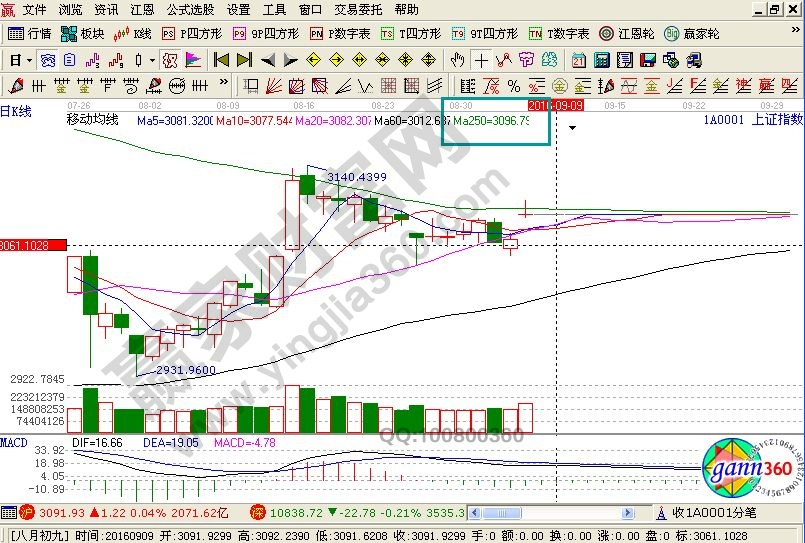Open the calculator icon in toolbar

[x=602, y=59]
